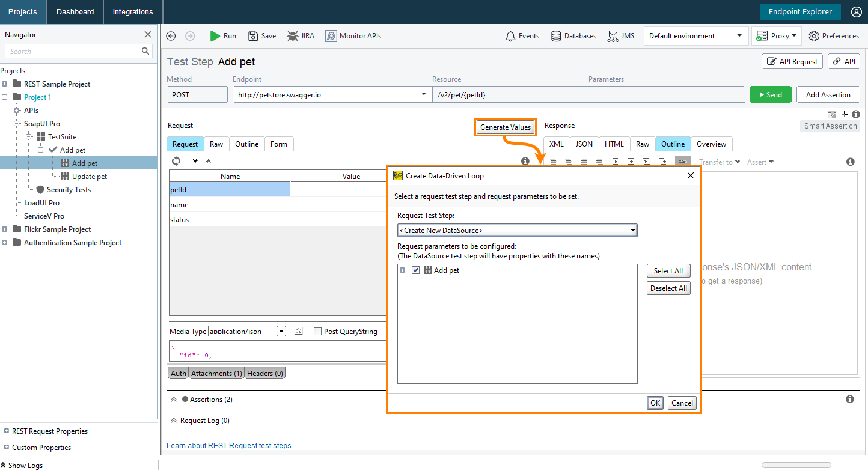This screenshot has width=868, height=471.
Task: Click the XS icon in the Response toolbar
Action: pyautogui.click(x=682, y=162)
